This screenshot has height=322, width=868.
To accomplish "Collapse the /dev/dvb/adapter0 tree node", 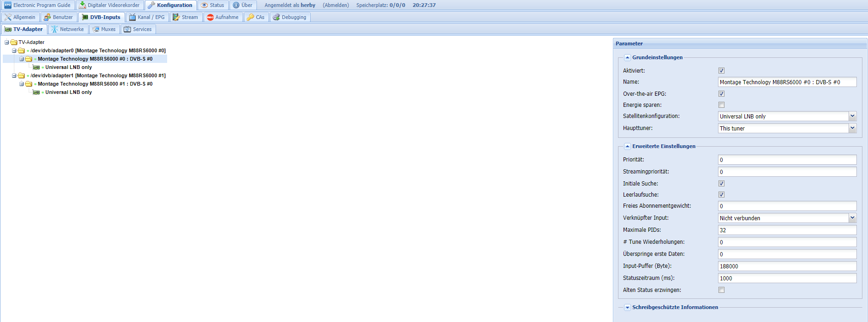I will click(14, 50).
